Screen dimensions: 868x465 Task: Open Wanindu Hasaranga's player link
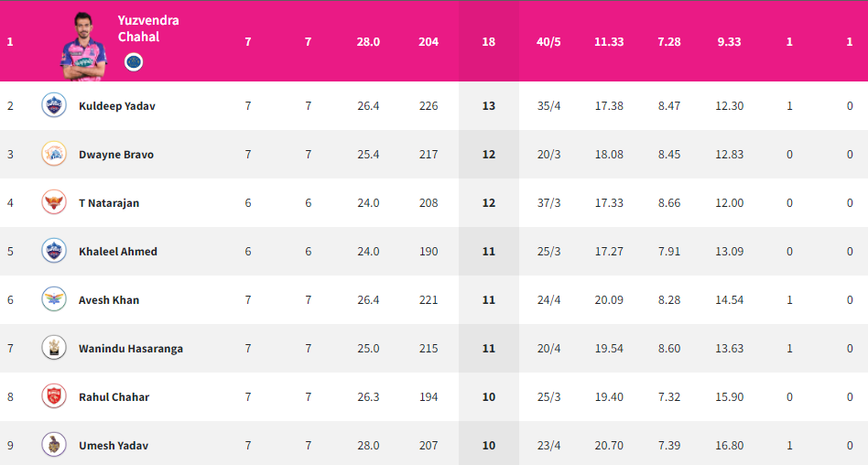click(131, 349)
